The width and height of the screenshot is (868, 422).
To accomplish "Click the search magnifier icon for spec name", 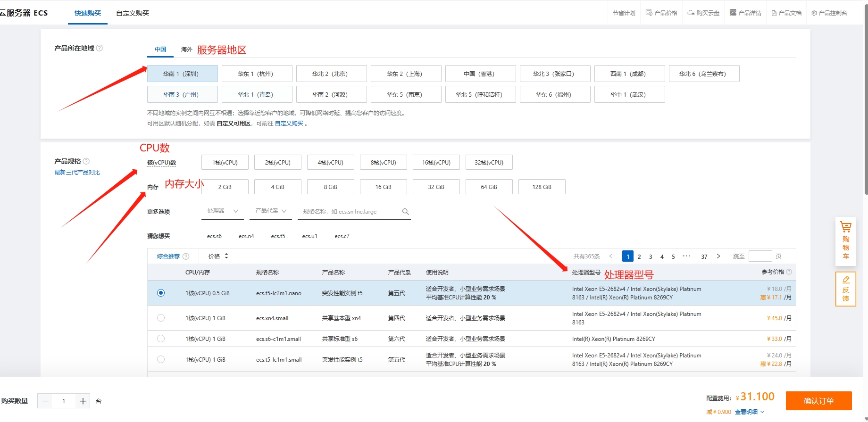I will click(405, 212).
